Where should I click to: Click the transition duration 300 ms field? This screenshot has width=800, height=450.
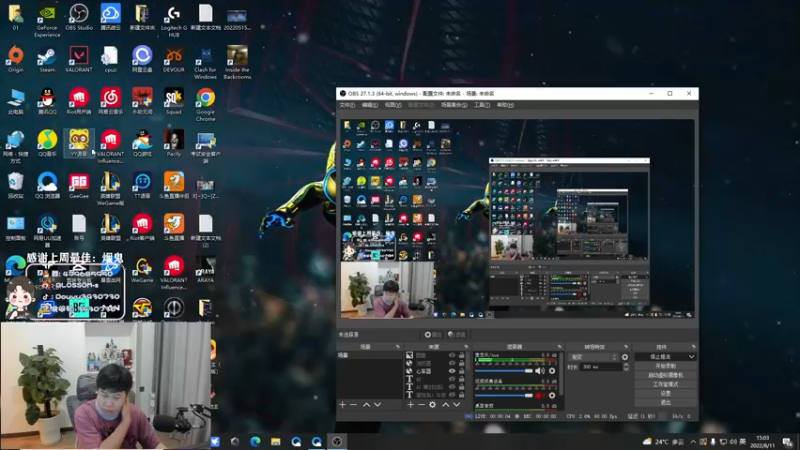pyautogui.click(x=601, y=367)
